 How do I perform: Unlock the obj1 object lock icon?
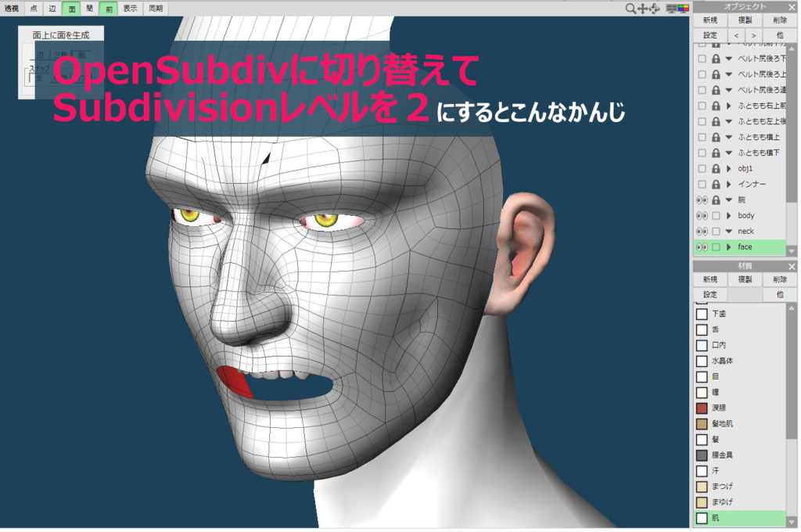(717, 169)
